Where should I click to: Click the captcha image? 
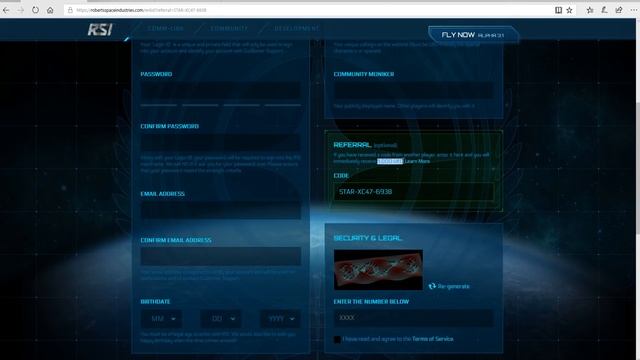click(378, 270)
